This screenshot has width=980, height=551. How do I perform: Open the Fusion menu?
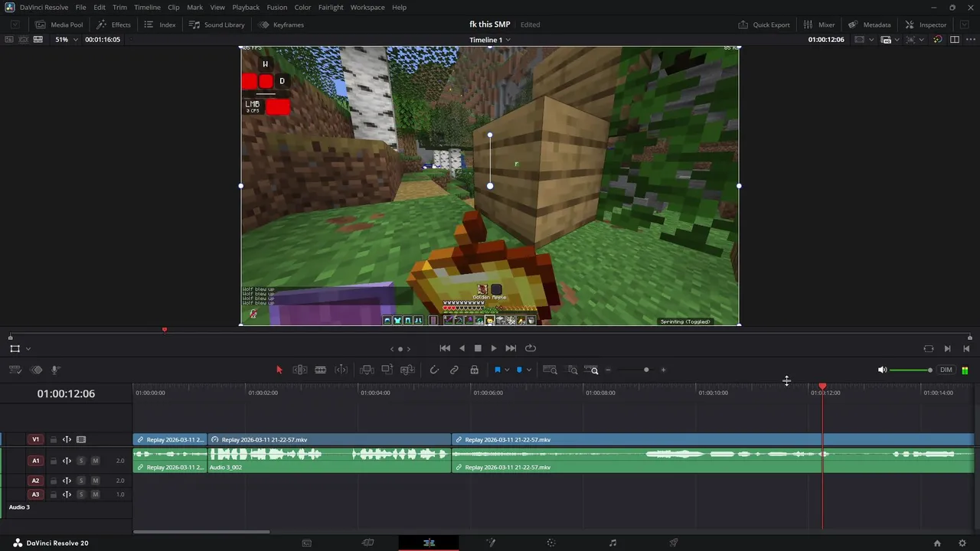(277, 7)
